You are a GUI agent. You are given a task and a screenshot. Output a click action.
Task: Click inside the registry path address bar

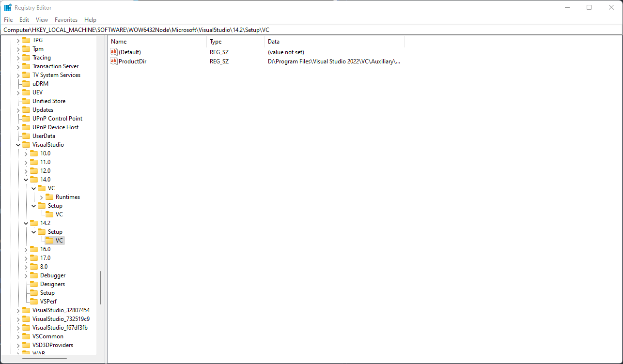[194, 30]
